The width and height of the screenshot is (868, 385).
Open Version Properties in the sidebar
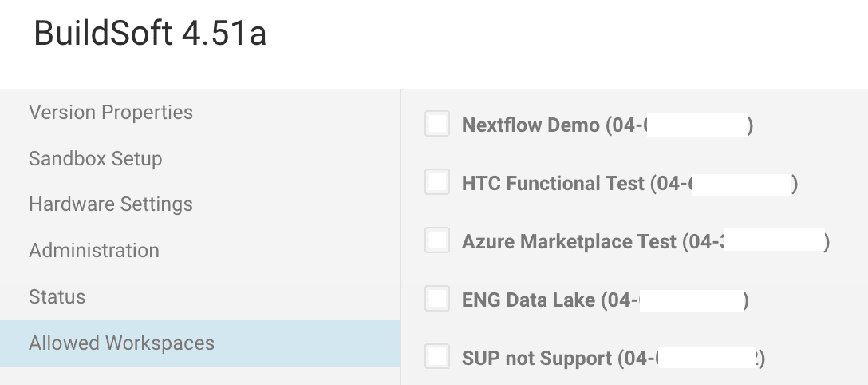pos(111,112)
